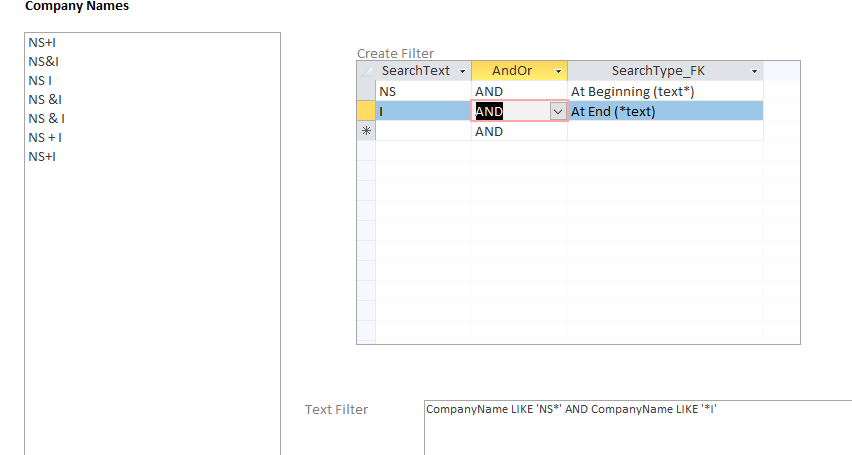Click the select-all corner of the filter datasheet
Image resolution: width=852 pixels, height=455 pixels.
point(366,71)
